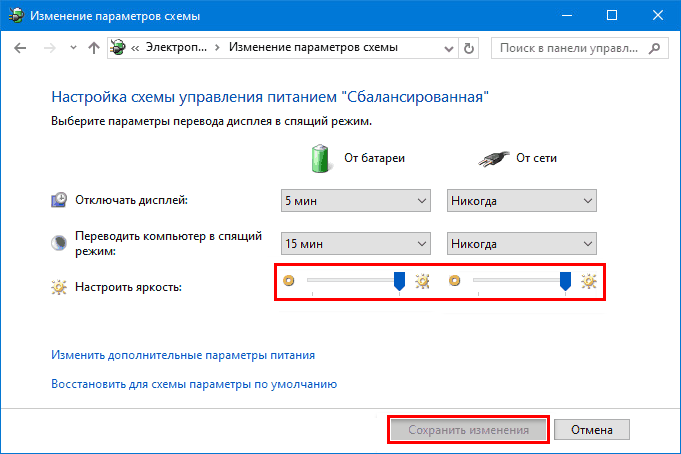
Task: Click the plugged-in brightness slider thumb
Action: coord(565,281)
